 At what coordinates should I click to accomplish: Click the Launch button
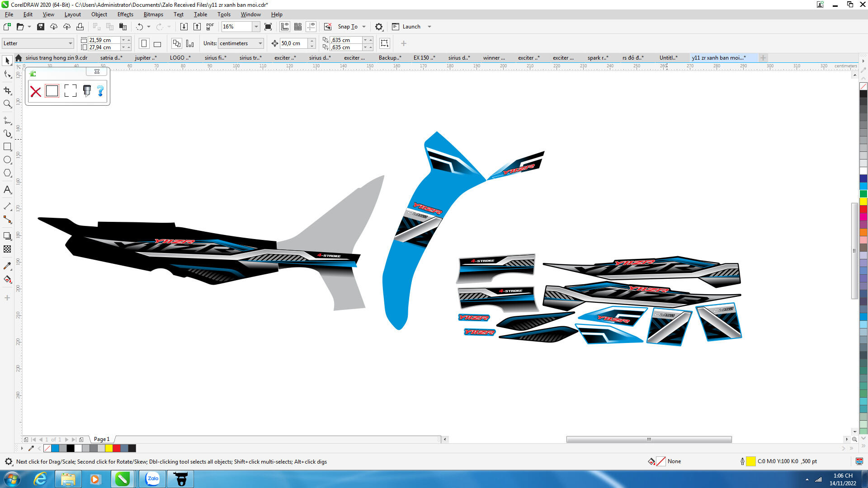point(406,27)
